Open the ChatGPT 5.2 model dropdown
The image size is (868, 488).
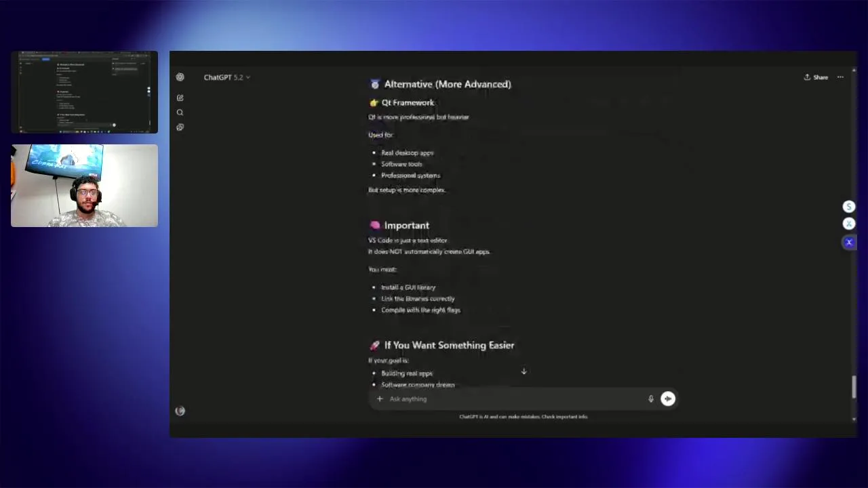(x=226, y=77)
